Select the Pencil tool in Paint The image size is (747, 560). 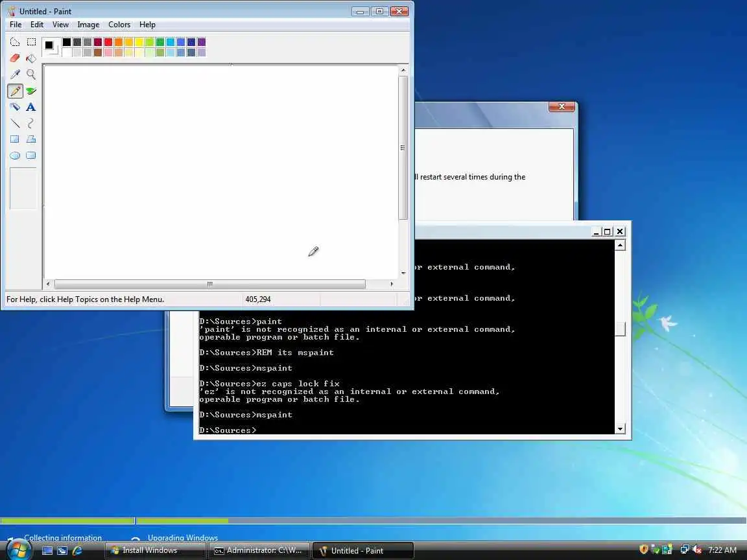coord(15,91)
